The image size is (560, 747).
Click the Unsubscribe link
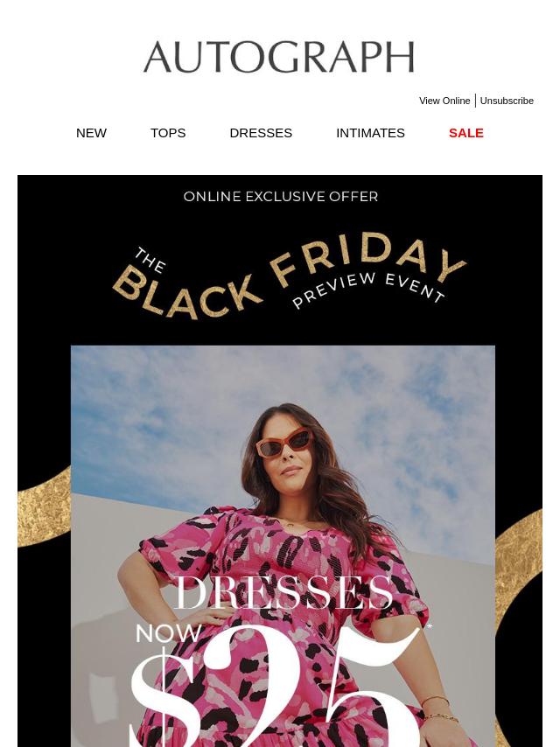[507, 101]
